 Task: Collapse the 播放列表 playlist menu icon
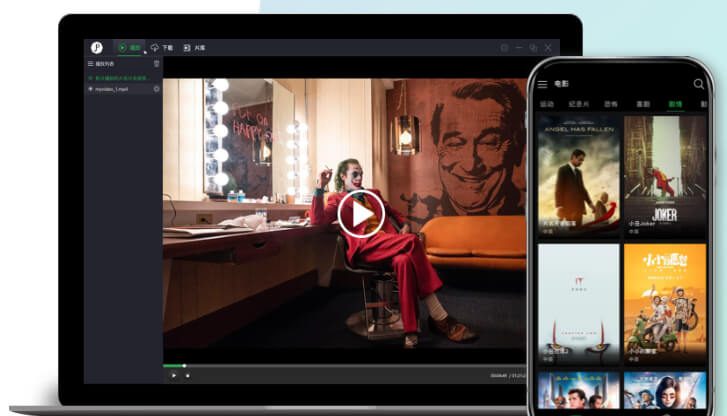click(91, 63)
